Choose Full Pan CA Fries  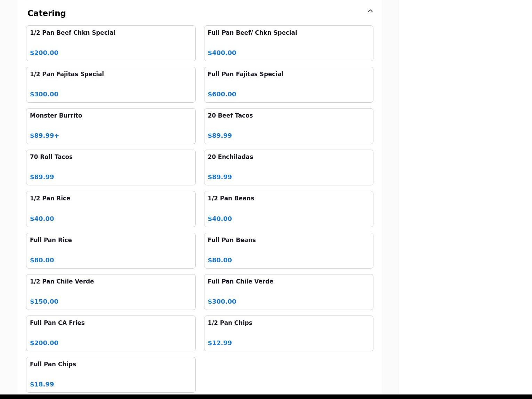111,333
